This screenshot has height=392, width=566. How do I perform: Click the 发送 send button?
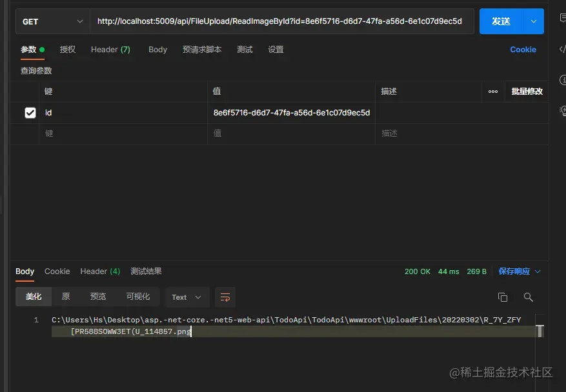pyautogui.click(x=501, y=21)
